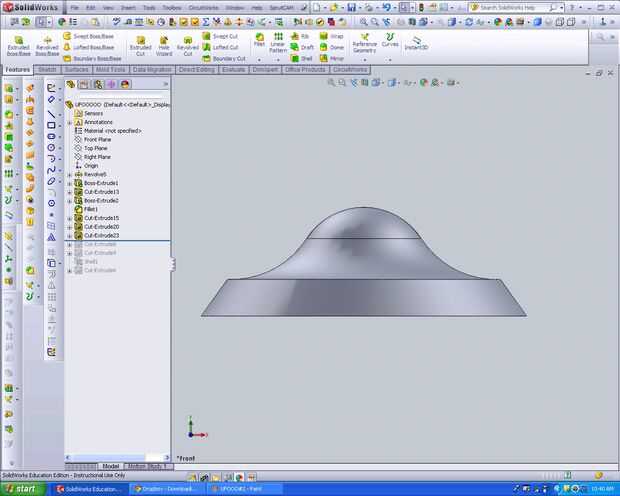Select the Revolved Boss/Base tool

coord(47,46)
